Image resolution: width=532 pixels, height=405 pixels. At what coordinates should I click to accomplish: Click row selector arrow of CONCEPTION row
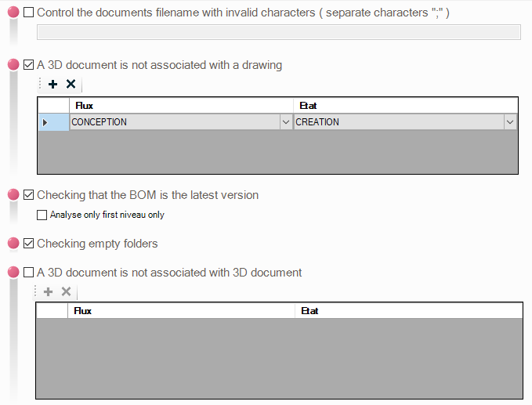coord(45,122)
